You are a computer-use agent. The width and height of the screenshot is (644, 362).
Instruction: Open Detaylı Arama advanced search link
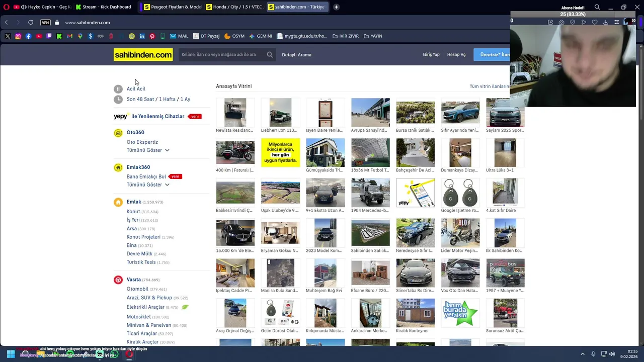[296, 55]
